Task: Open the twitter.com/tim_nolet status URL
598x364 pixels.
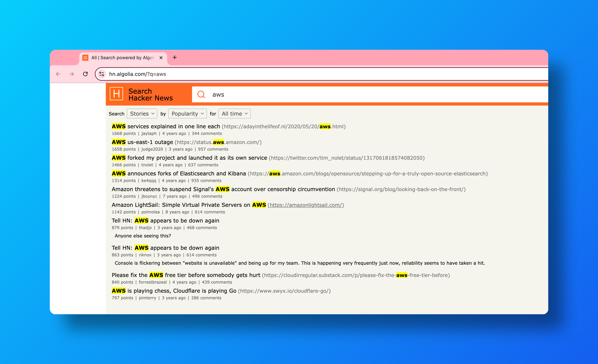Action: pos(347,158)
